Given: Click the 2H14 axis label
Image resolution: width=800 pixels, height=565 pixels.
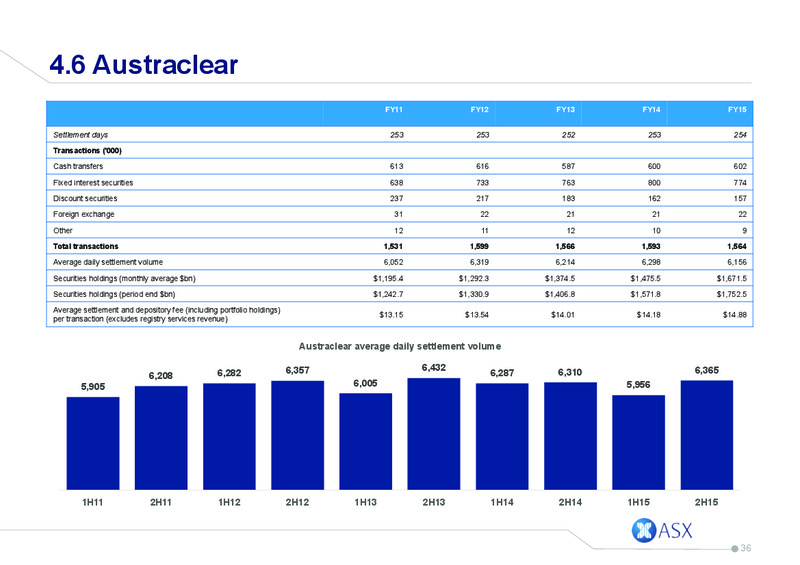Looking at the screenshot, I should click(x=570, y=503).
